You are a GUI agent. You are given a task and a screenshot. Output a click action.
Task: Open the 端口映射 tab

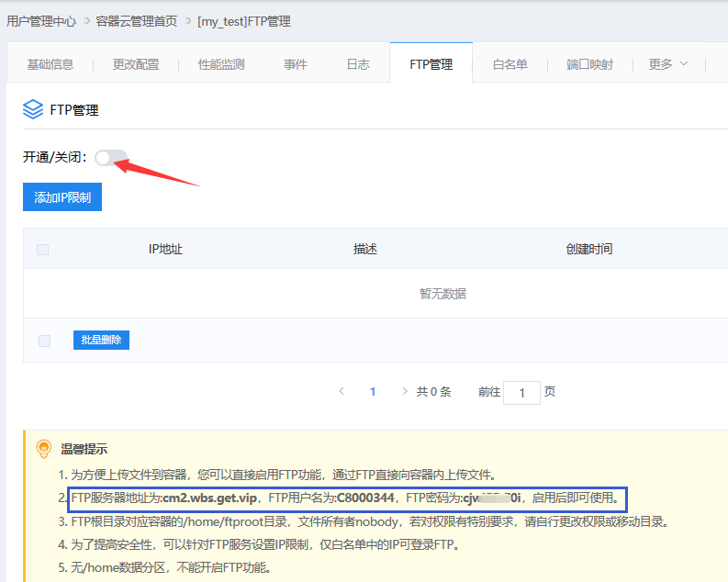pyautogui.click(x=589, y=64)
